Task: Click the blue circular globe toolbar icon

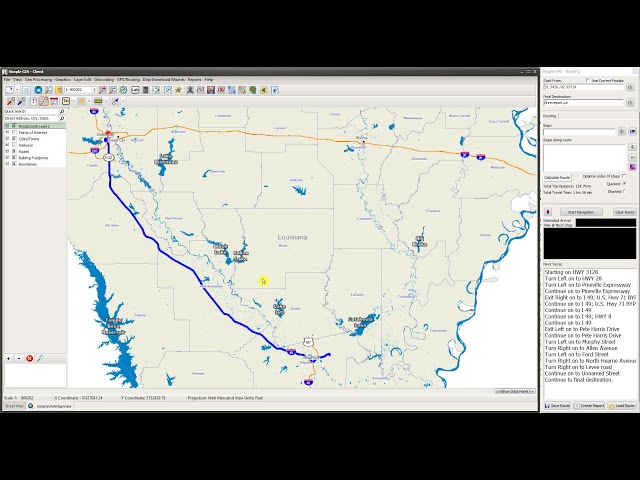Action: point(38,90)
